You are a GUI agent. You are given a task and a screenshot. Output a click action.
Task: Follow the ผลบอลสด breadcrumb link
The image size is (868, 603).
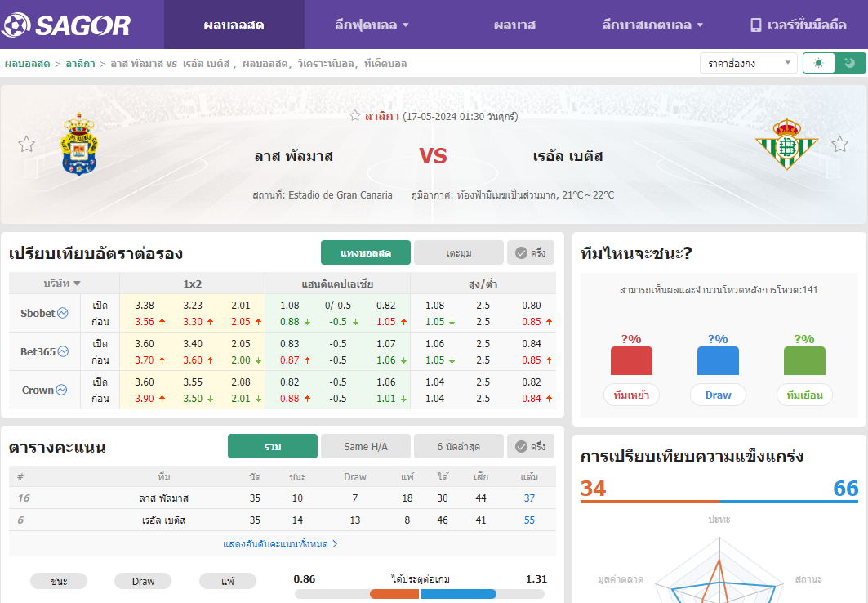pyautogui.click(x=28, y=64)
